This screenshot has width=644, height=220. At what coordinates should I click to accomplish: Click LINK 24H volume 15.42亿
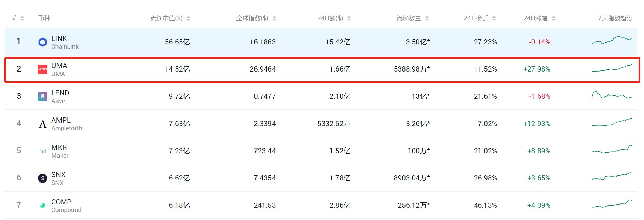coord(338,42)
